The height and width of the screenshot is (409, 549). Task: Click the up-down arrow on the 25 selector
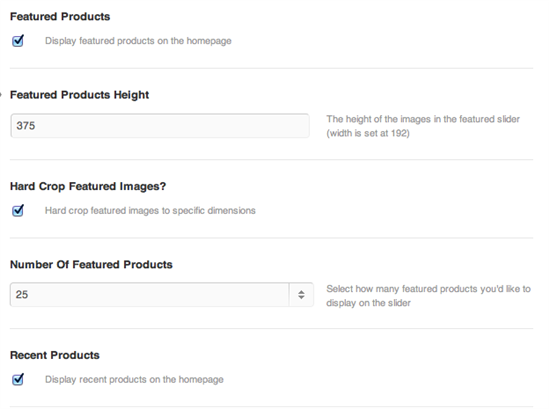click(301, 294)
